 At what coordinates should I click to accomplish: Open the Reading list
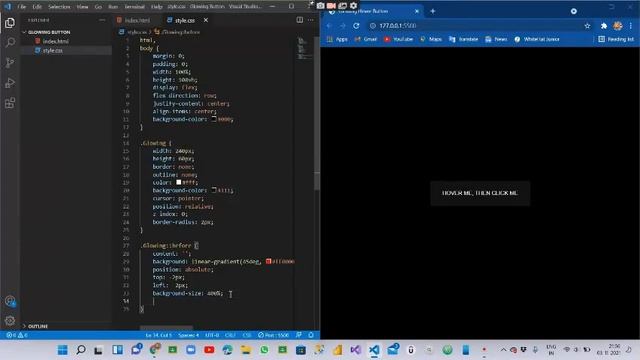tap(616, 39)
